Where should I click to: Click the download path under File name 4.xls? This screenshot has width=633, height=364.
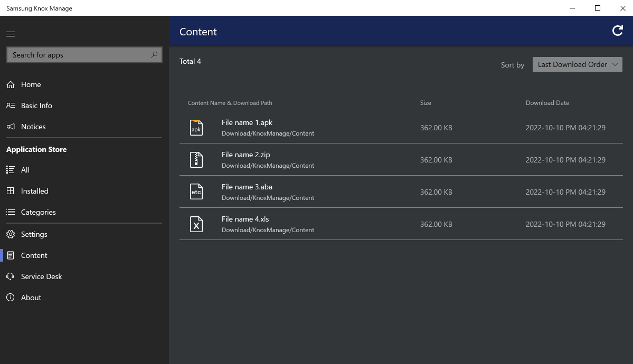(x=268, y=230)
